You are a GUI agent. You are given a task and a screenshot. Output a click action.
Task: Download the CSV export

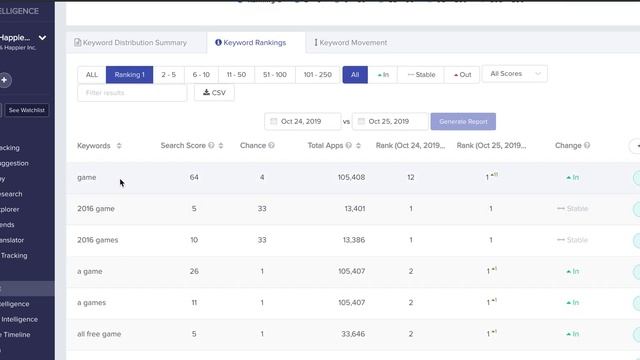pos(214,93)
